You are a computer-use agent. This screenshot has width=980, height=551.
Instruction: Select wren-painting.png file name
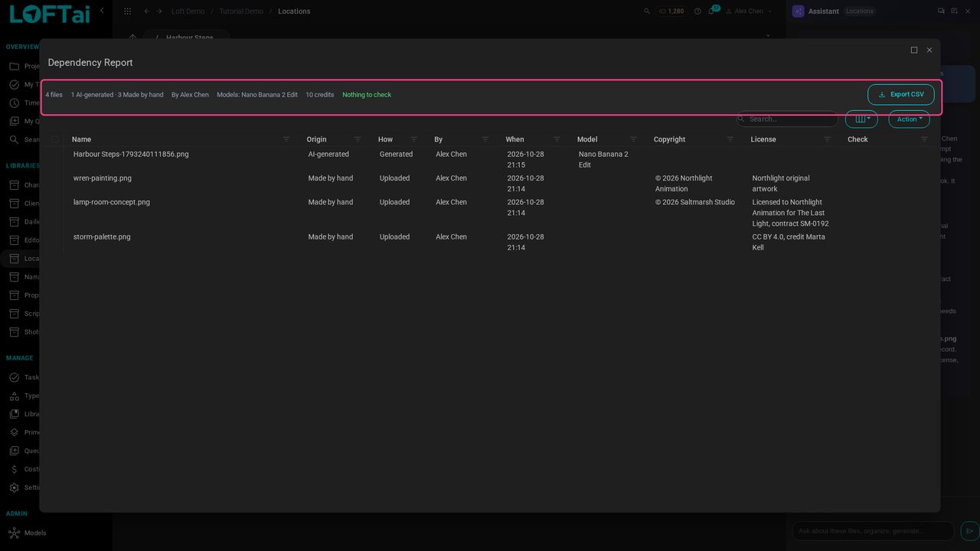coord(103,178)
